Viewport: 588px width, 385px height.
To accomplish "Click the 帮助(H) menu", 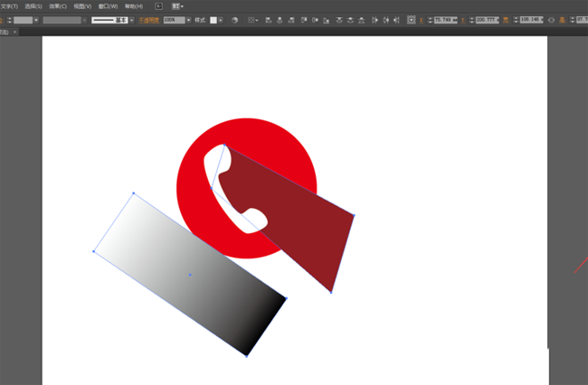I will click(134, 5).
